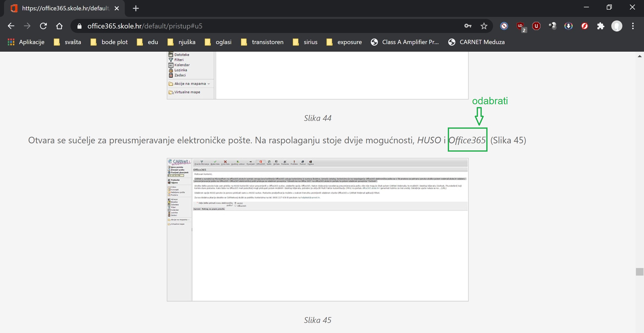Click Virtualne mape in Slika 44 image
The height and width of the screenshot is (333, 644).
(184, 92)
